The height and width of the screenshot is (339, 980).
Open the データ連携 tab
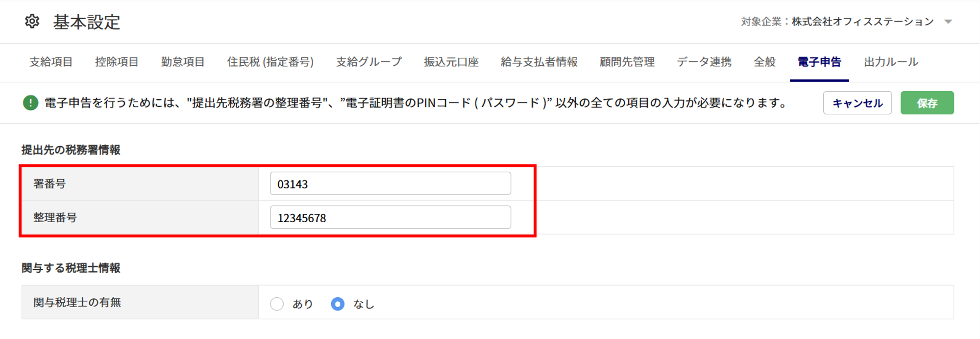pyautogui.click(x=704, y=62)
